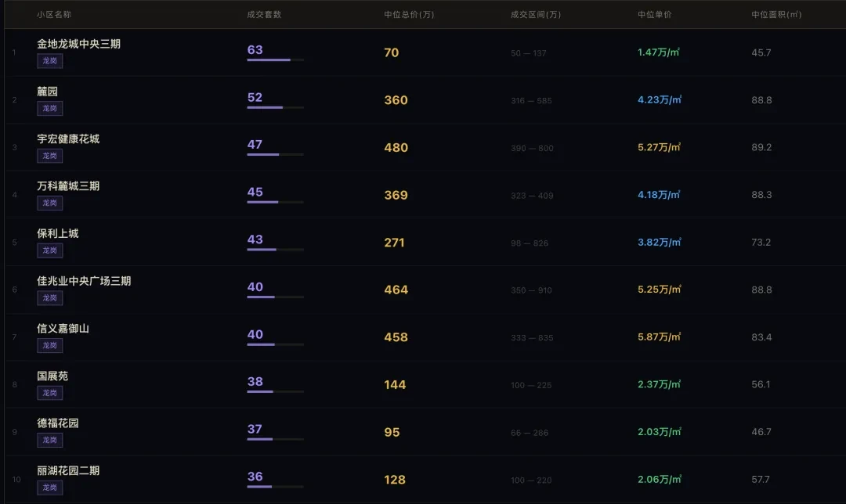This screenshot has height=504, width=846.
Task: Select the 龙岗 district tag under 国展苑
Action: coord(49,393)
